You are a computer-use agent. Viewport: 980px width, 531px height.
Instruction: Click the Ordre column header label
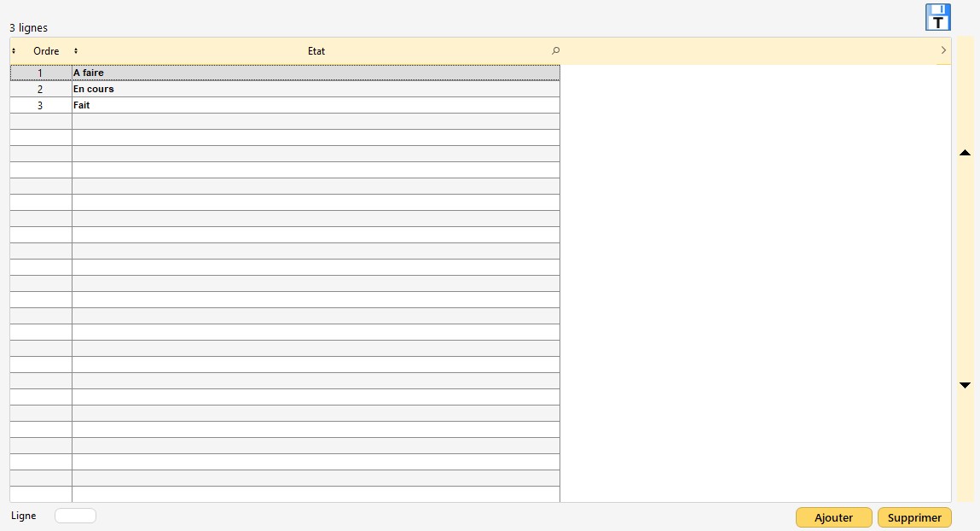click(x=46, y=51)
